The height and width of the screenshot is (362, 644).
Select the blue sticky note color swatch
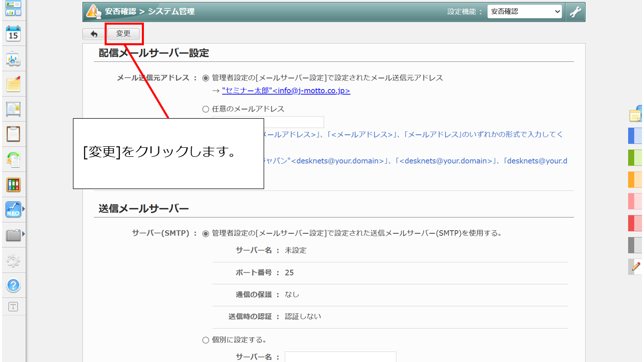tap(635, 136)
